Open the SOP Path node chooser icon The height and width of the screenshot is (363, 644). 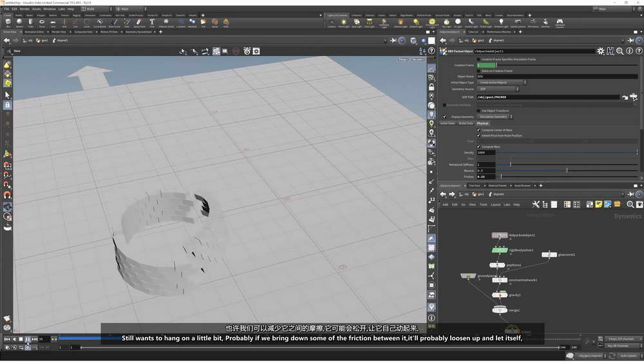point(634,97)
